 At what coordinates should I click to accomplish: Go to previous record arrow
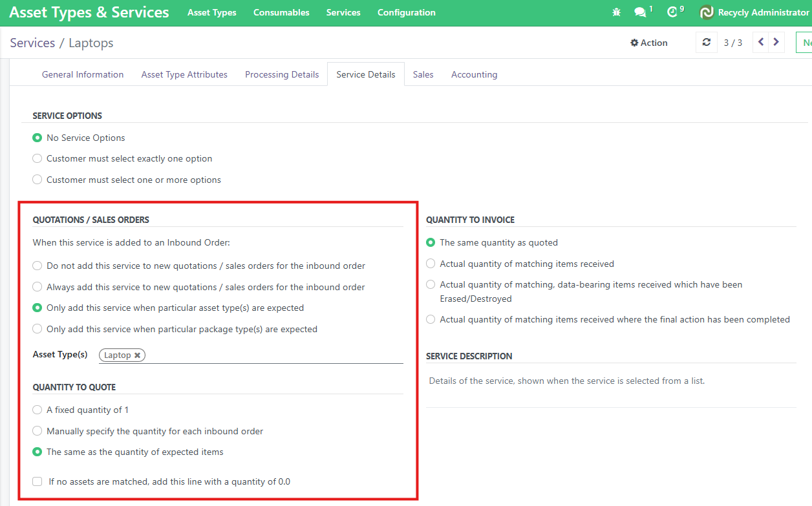tap(761, 43)
